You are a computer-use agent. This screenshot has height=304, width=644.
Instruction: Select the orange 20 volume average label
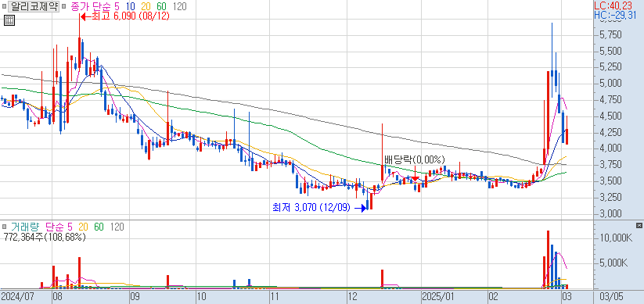click(84, 227)
